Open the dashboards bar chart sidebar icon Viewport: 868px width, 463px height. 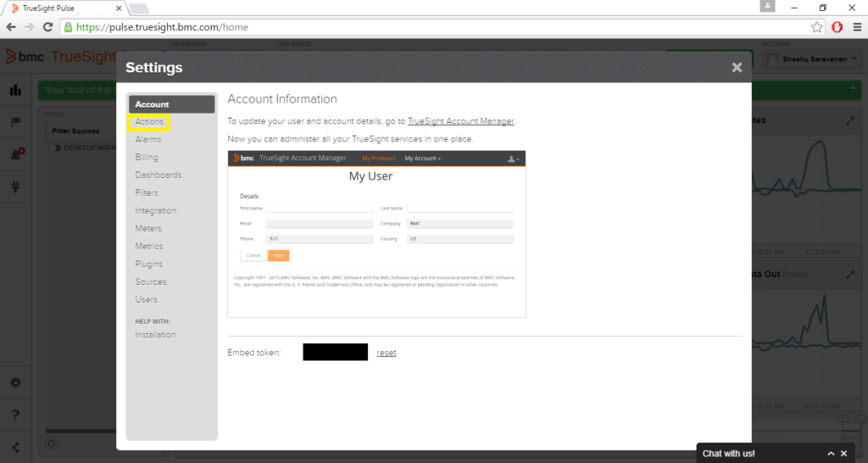click(15, 90)
